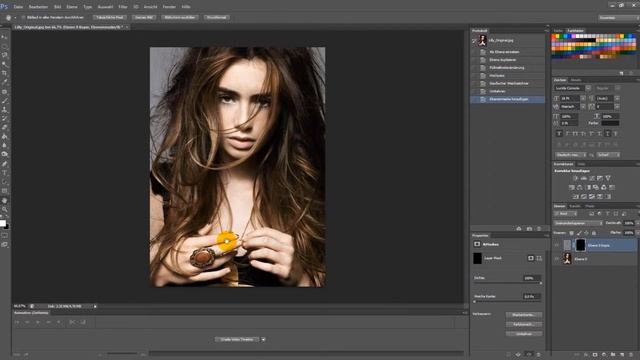Click the Weiche Kante slider handle
The width and height of the screenshot is (640, 360).
[474, 302]
